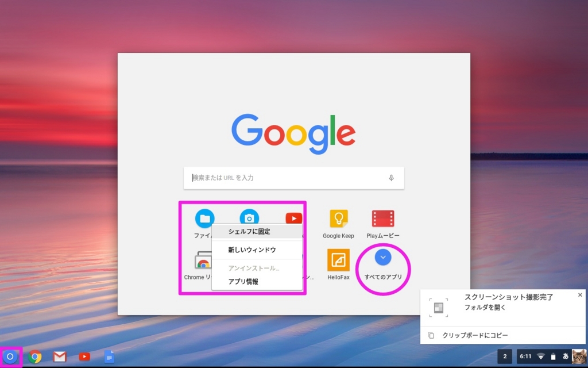Expand すべてのアプリ (all apps)
The height and width of the screenshot is (368, 588).
point(383,257)
